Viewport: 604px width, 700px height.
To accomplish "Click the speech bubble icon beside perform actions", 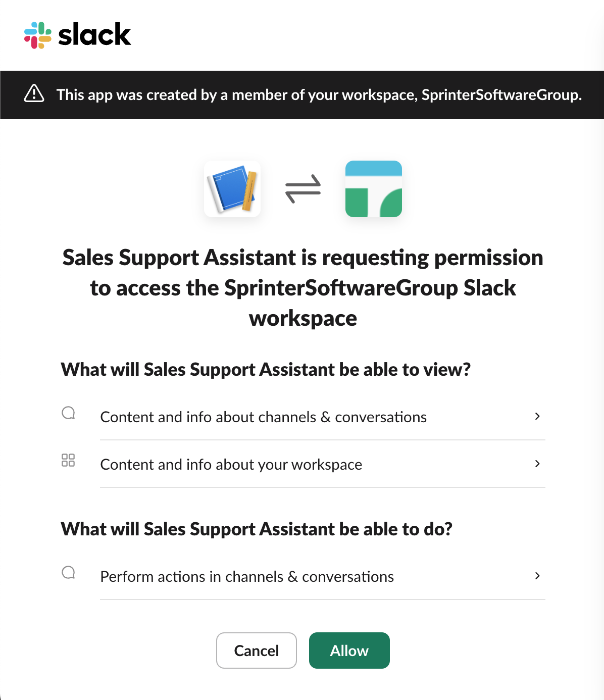I will 68,572.
